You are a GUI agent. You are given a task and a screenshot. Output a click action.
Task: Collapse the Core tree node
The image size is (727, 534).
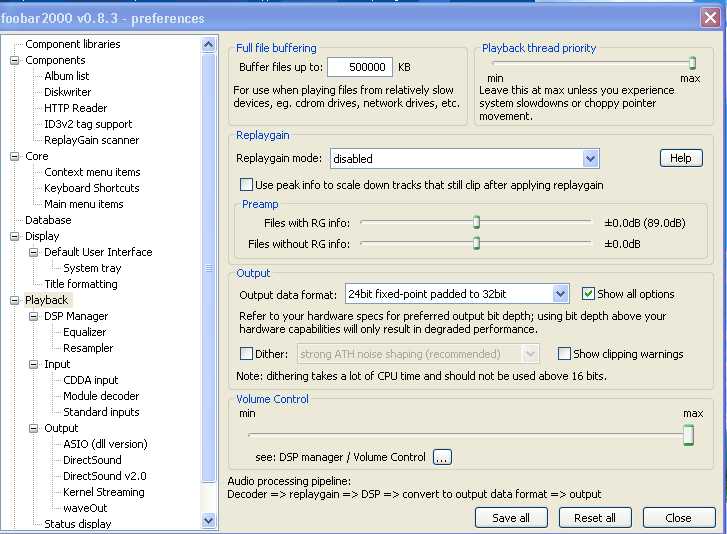coord(15,156)
